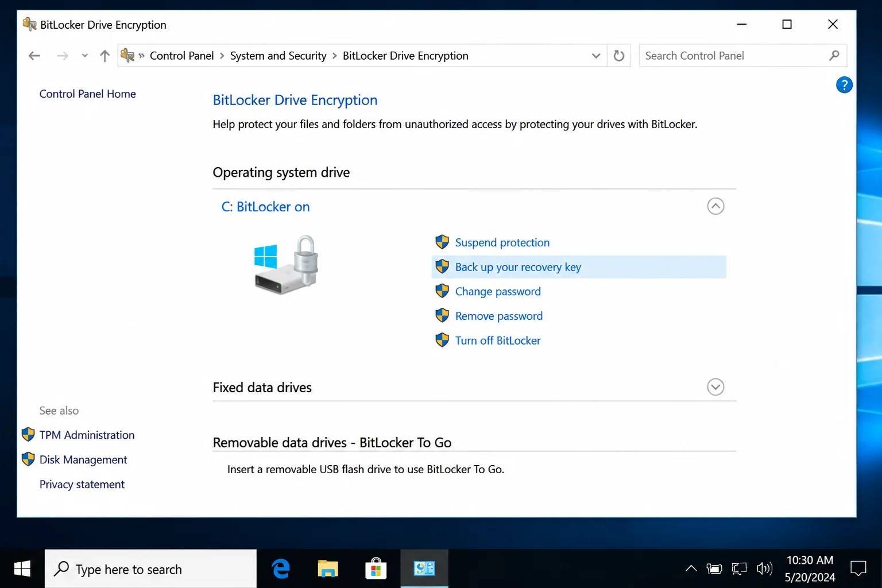Screen dimensions: 882x588
Task: Open the network icon in system tray
Action: point(740,569)
